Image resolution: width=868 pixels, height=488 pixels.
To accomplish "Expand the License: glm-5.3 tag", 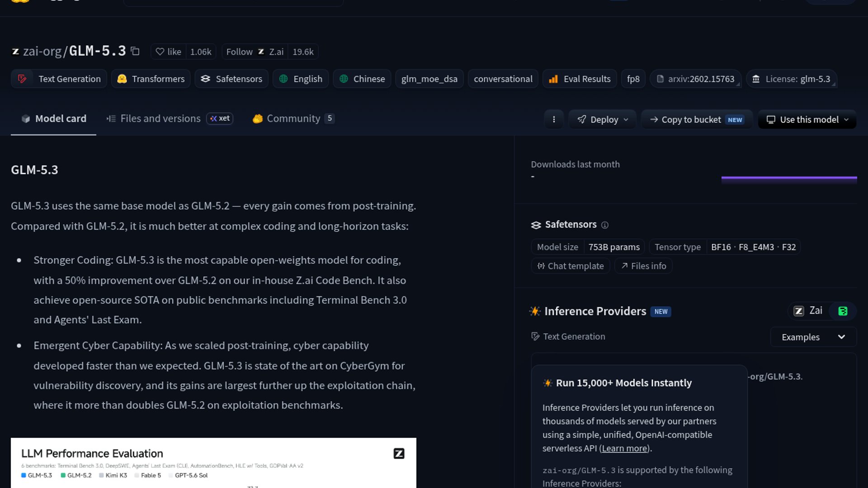I will pyautogui.click(x=792, y=79).
